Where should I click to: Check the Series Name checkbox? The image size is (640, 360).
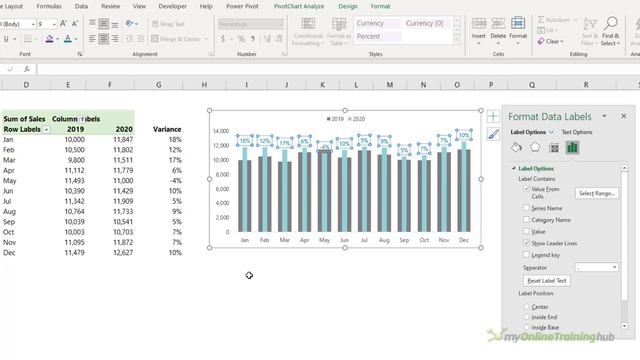tap(526, 208)
